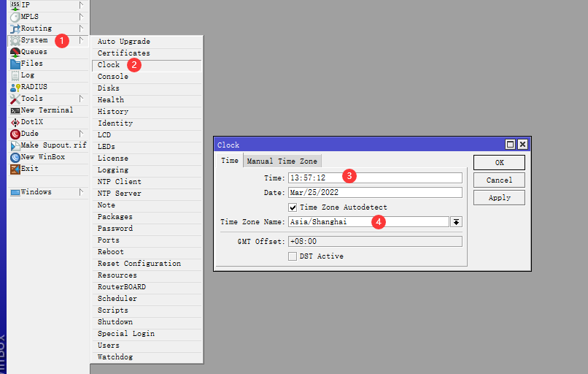Open History menu entry

147,112
